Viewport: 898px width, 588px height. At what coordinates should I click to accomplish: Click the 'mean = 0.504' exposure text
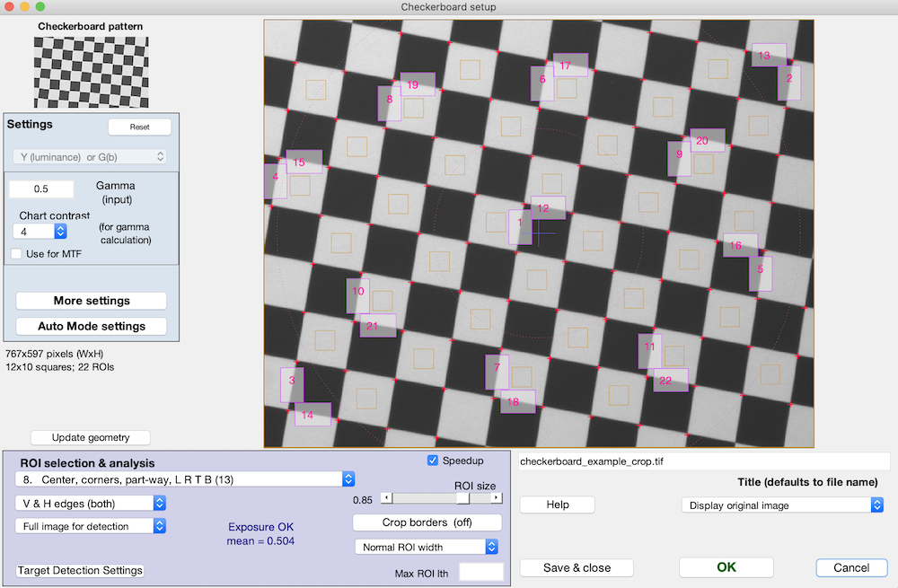(260, 541)
